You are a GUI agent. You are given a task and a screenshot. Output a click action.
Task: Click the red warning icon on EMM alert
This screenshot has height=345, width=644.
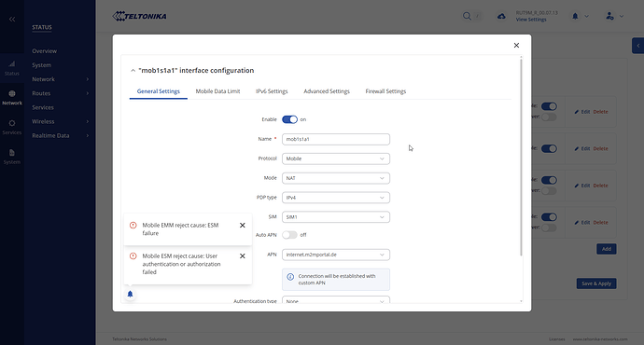click(x=133, y=226)
